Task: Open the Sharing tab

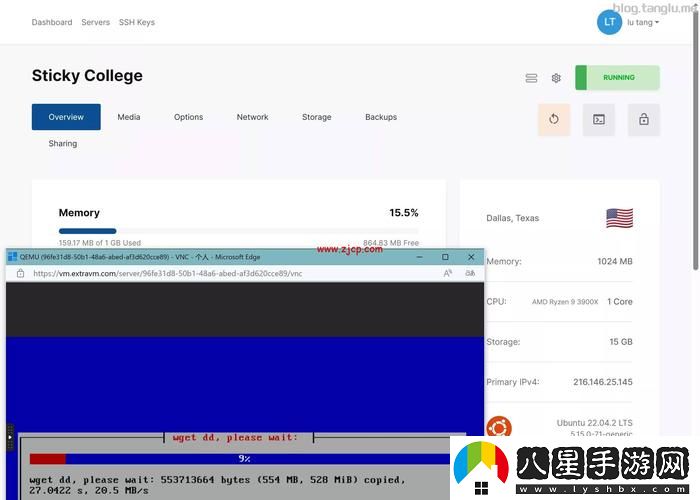Action: coord(62,143)
